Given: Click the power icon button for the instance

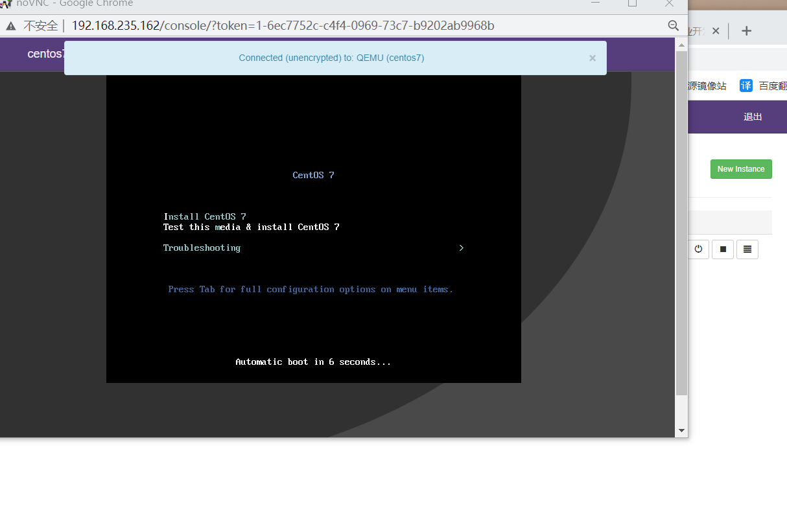Looking at the screenshot, I should (698, 249).
